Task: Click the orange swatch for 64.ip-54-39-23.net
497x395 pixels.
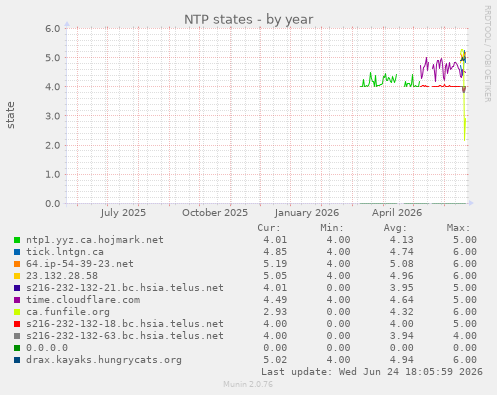Action: point(17,264)
